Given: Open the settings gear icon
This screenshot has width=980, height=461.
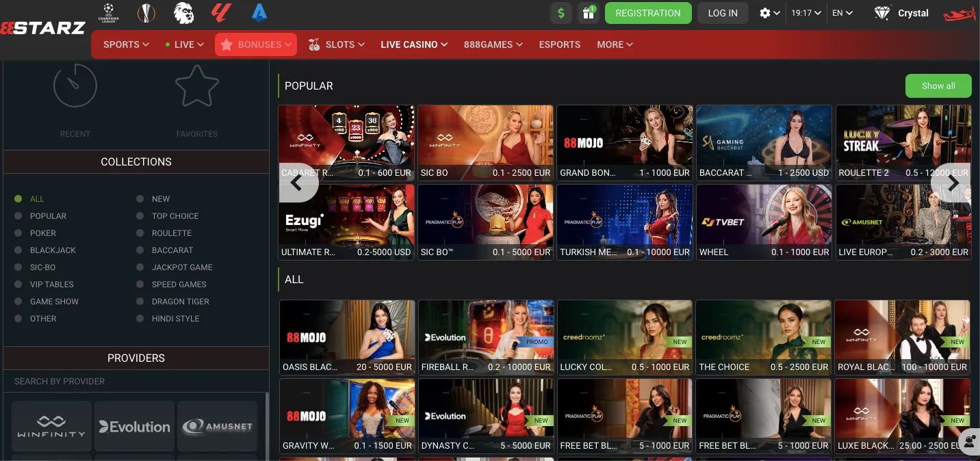Looking at the screenshot, I should (x=765, y=13).
